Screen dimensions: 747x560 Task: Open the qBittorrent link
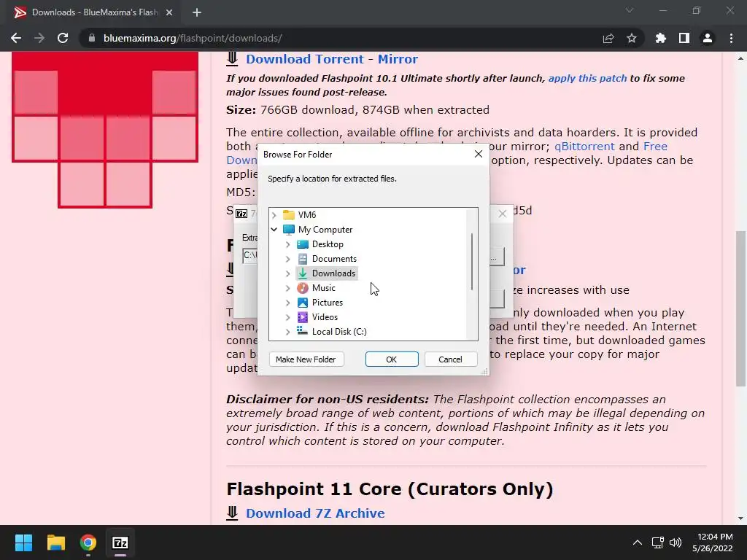point(584,146)
